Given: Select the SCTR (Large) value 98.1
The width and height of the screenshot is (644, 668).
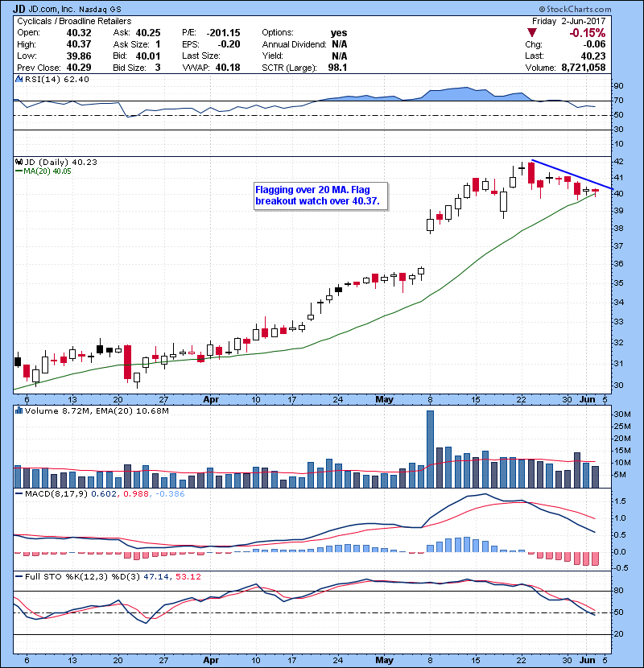Looking at the screenshot, I should [x=337, y=68].
